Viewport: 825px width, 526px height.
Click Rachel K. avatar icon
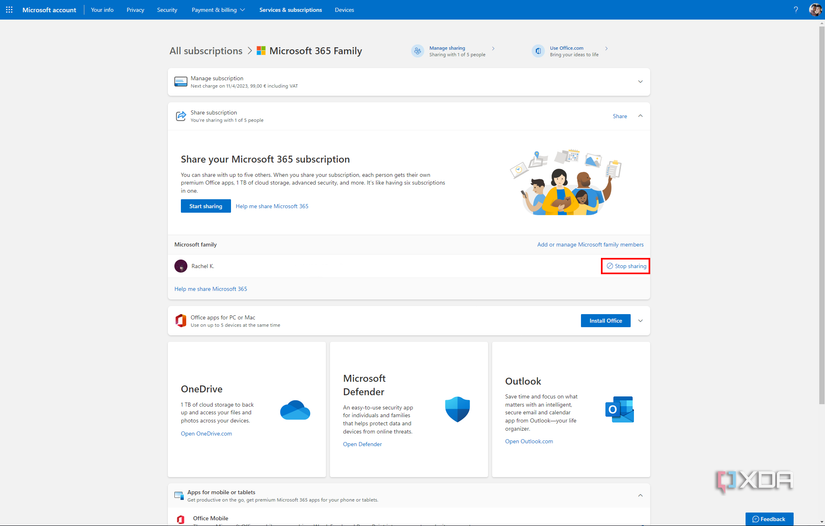coord(181,266)
